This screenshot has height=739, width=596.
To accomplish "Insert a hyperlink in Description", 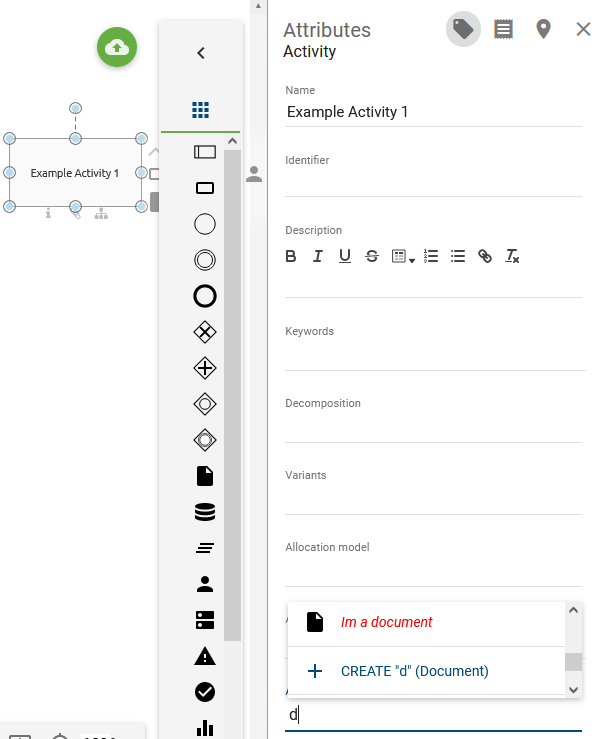I will pyautogui.click(x=485, y=256).
